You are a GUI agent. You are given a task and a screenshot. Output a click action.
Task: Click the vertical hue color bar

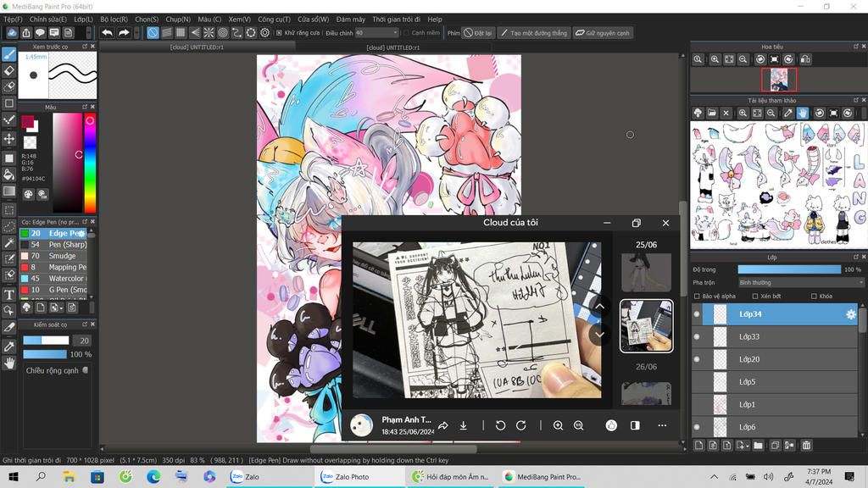[90, 164]
